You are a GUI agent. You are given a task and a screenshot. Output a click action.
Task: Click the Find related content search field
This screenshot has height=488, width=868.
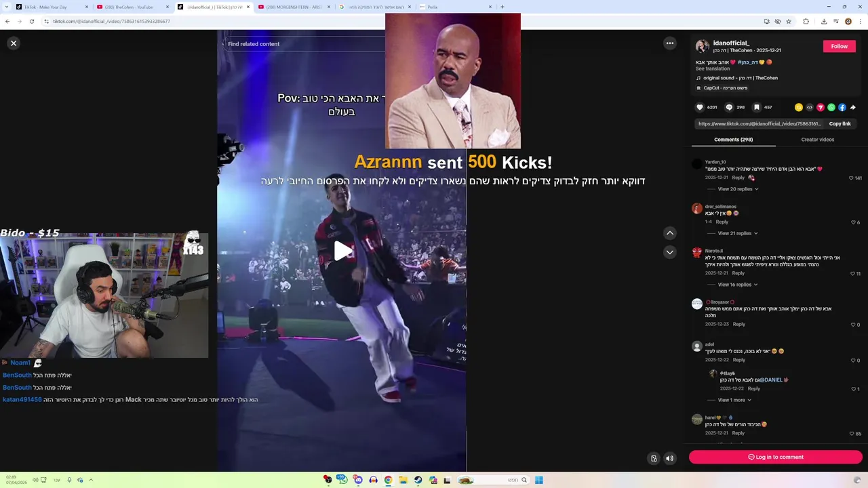305,44
